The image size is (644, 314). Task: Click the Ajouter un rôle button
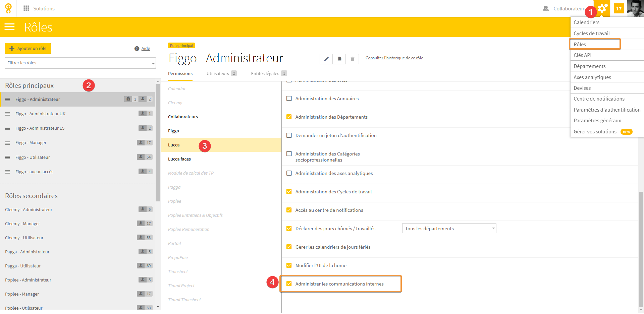point(28,49)
